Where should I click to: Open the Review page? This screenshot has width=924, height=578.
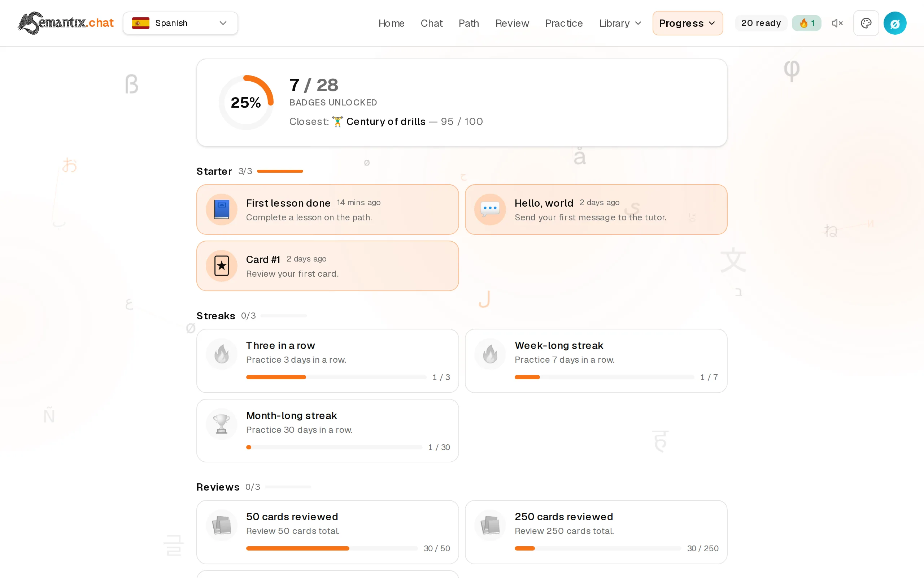coord(512,23)
